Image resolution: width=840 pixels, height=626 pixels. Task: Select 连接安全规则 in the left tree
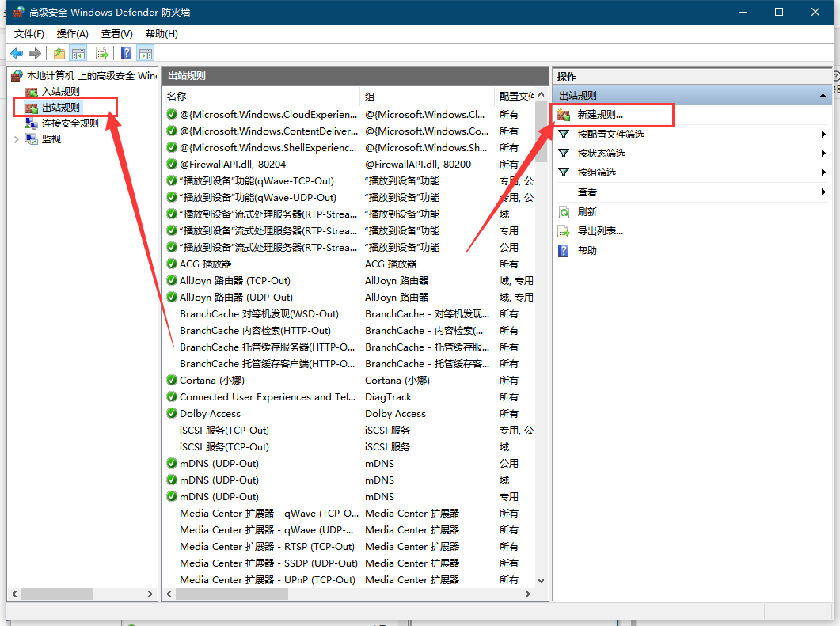click(70, 123)
